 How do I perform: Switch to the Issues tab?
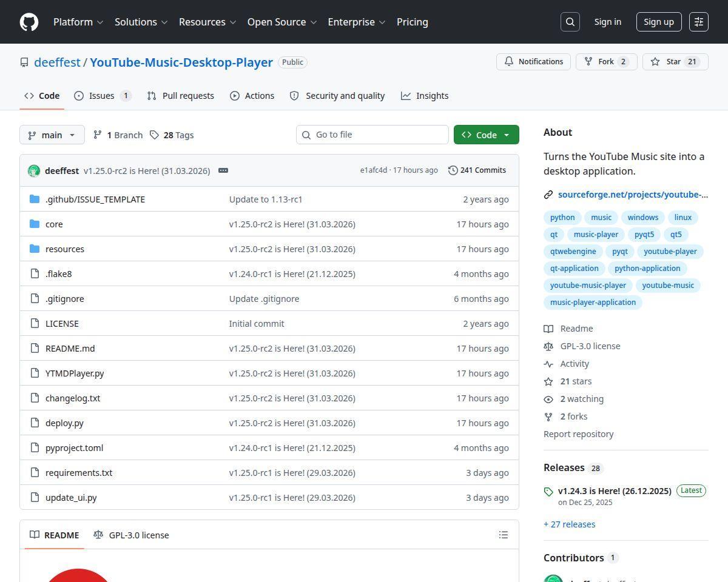pos(103,96)
